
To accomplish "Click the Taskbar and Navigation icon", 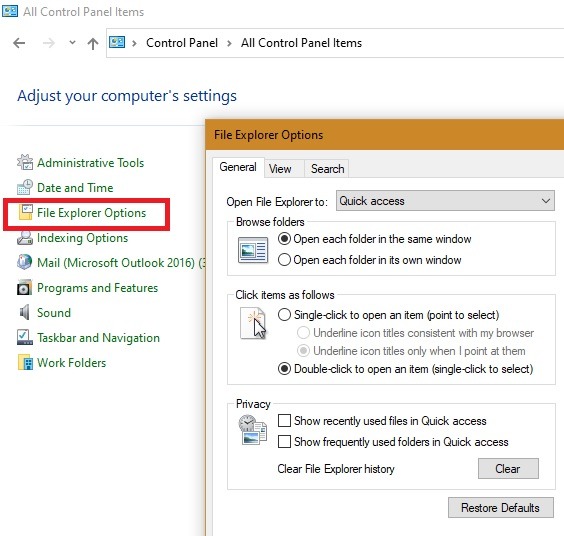I will click(24, 337).
